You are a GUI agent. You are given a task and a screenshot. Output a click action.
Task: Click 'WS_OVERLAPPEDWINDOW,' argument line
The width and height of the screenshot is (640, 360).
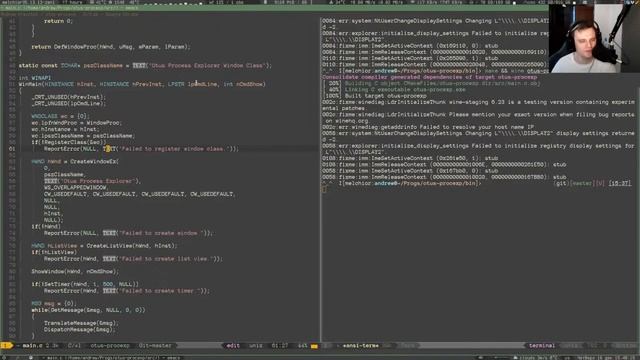[76, 188]
